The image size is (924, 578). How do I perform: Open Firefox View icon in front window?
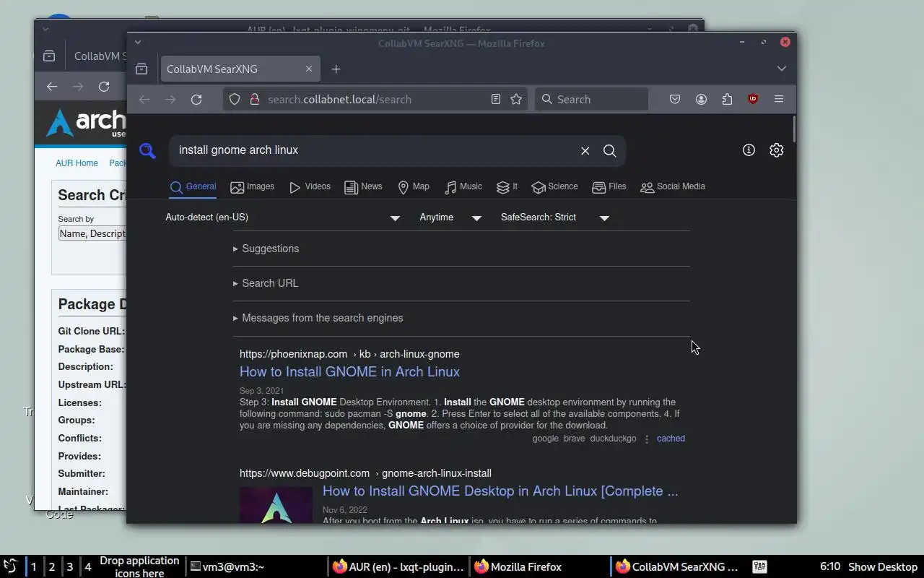point(141,69)
